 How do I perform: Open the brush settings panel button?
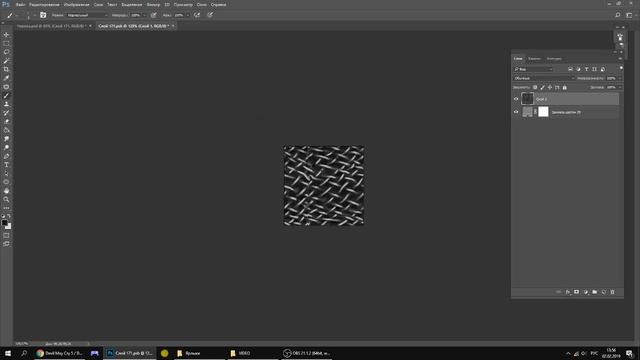click(43, 15)
